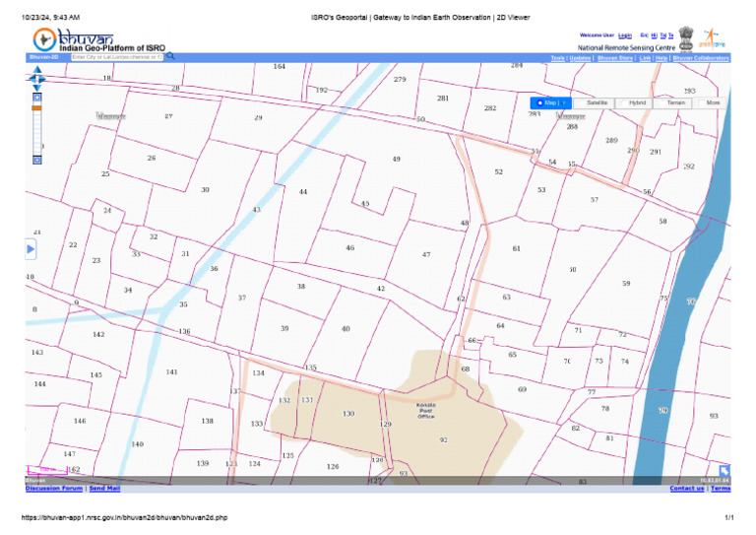Click the city or lat/lon search field
The image size is (756, 535).
point(116,57)
